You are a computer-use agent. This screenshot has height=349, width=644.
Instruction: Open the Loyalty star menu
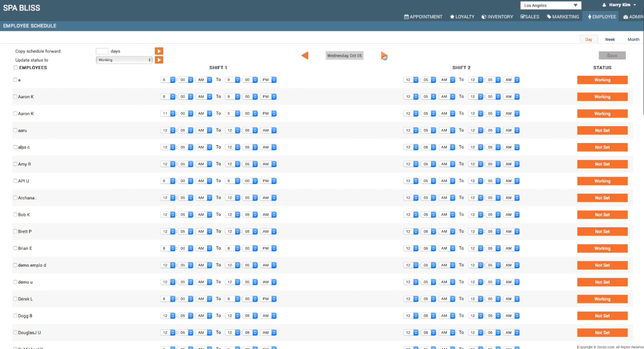pos(462,17)
